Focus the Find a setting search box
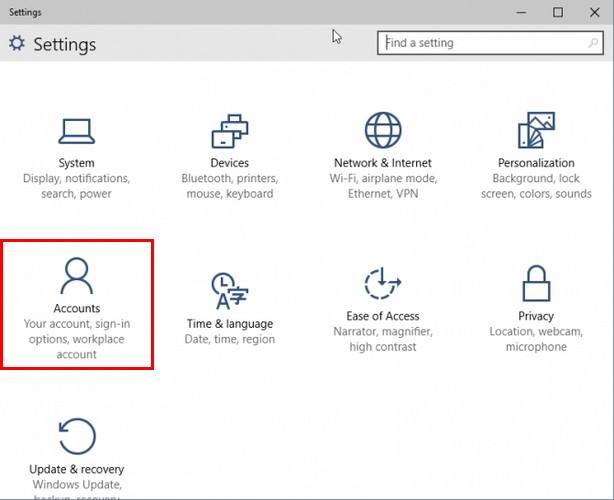This screenshot has height=500, width=614. pyautogui.click(x=490, y=43)
